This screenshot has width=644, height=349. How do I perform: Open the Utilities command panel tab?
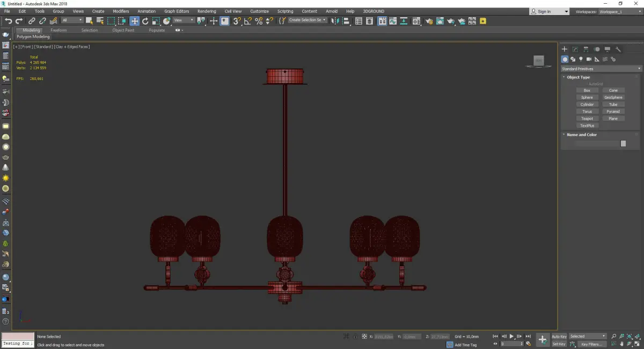(x=618, y=49)
